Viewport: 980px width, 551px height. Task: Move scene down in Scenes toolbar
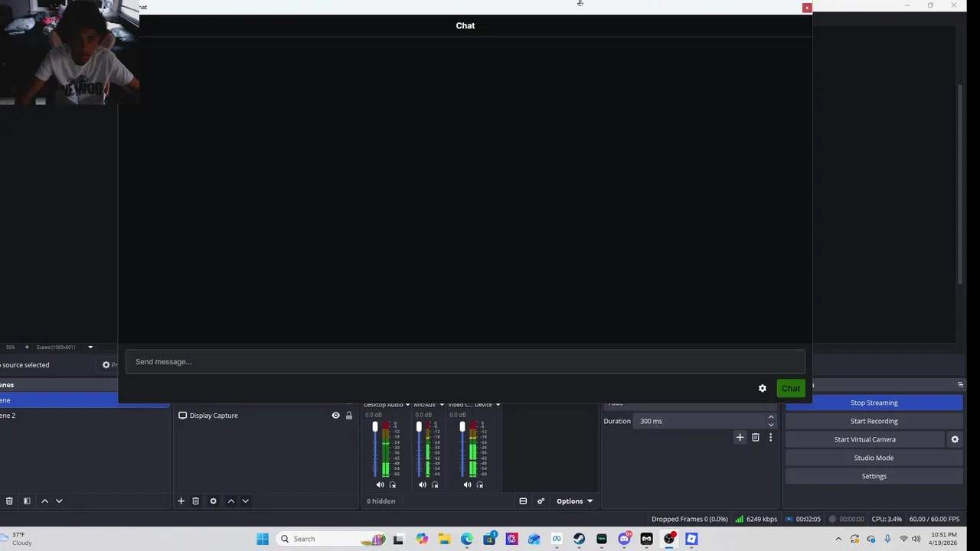(59, 501)
